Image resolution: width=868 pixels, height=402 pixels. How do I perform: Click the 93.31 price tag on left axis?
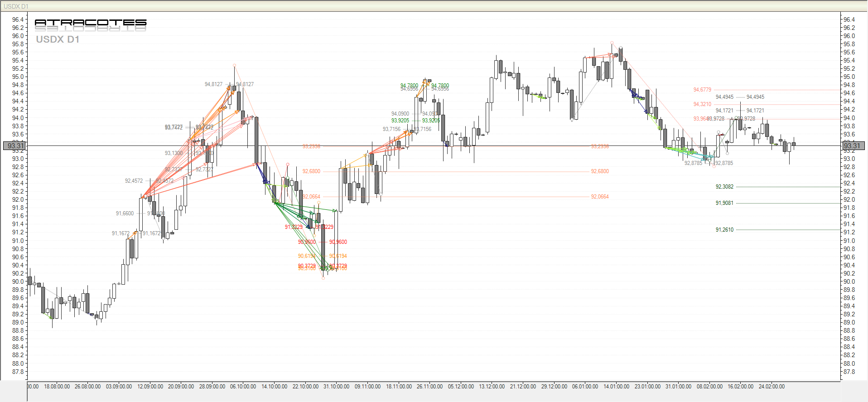click(x=15, y=146)
